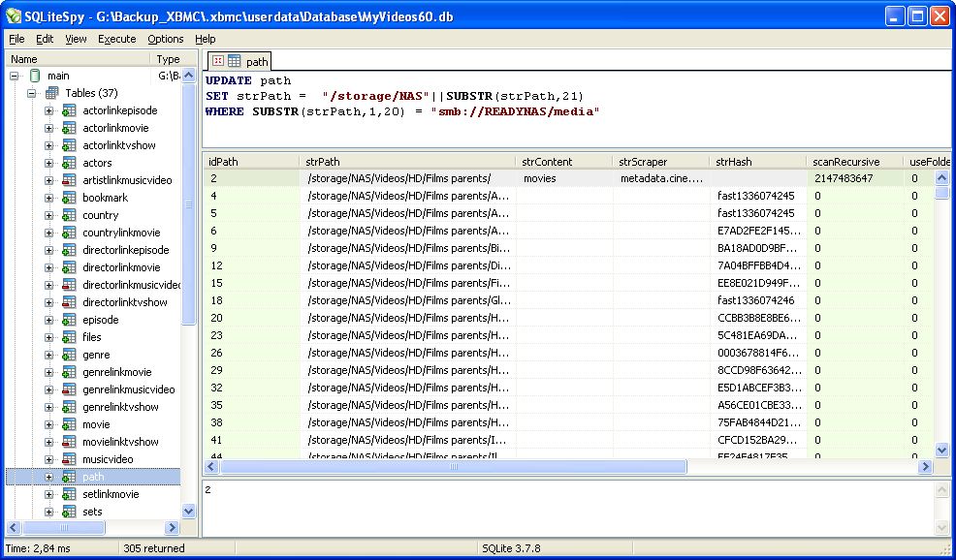This screenshot has height=560, width=956.
Task: Expand the movie table node
Action: [x=48, y=424]
